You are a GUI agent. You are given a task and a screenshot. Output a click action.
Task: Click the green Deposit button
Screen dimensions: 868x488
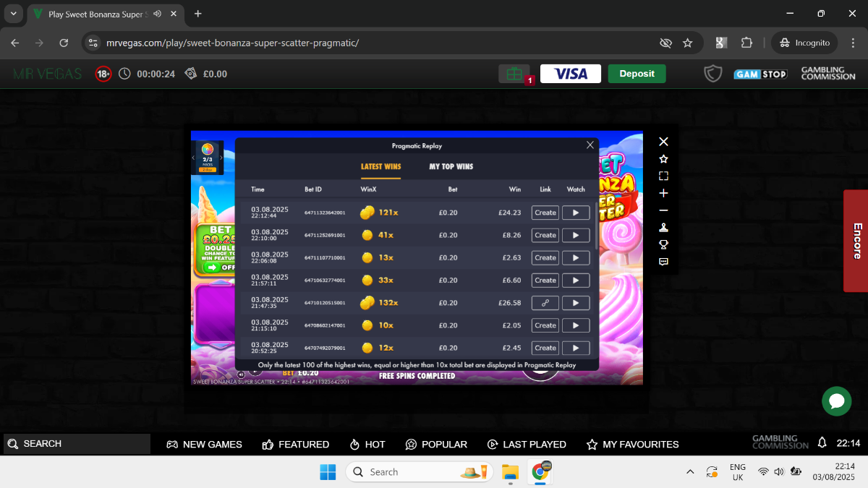[637, 74]
